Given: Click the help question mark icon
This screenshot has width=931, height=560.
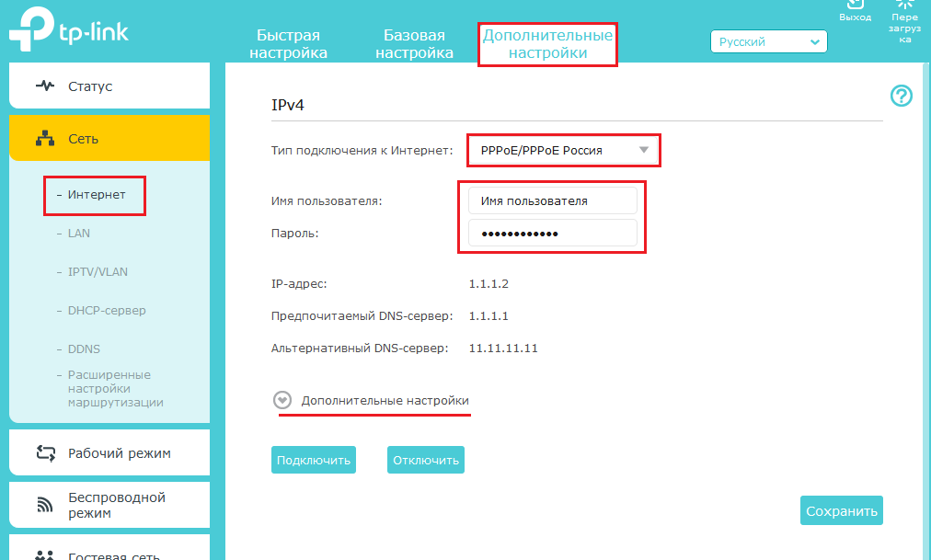Looking at the screenshot, I should point(901,96).
